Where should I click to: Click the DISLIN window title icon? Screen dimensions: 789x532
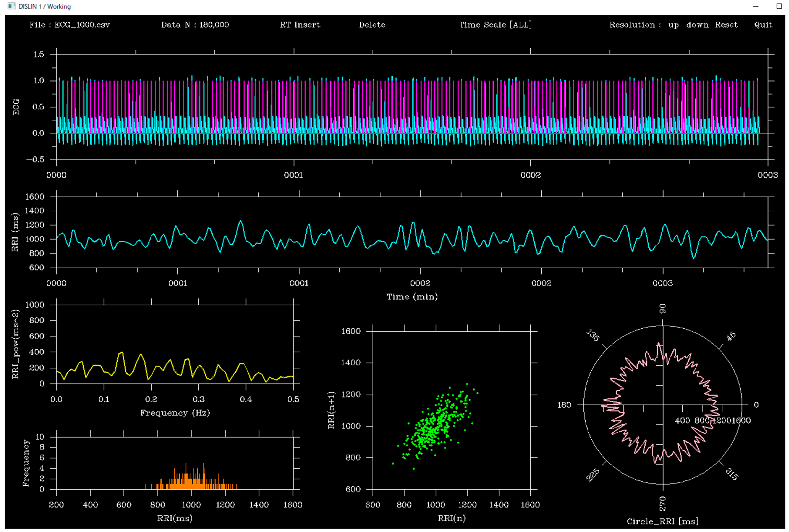pyautogui.click(x=11, y=6)
